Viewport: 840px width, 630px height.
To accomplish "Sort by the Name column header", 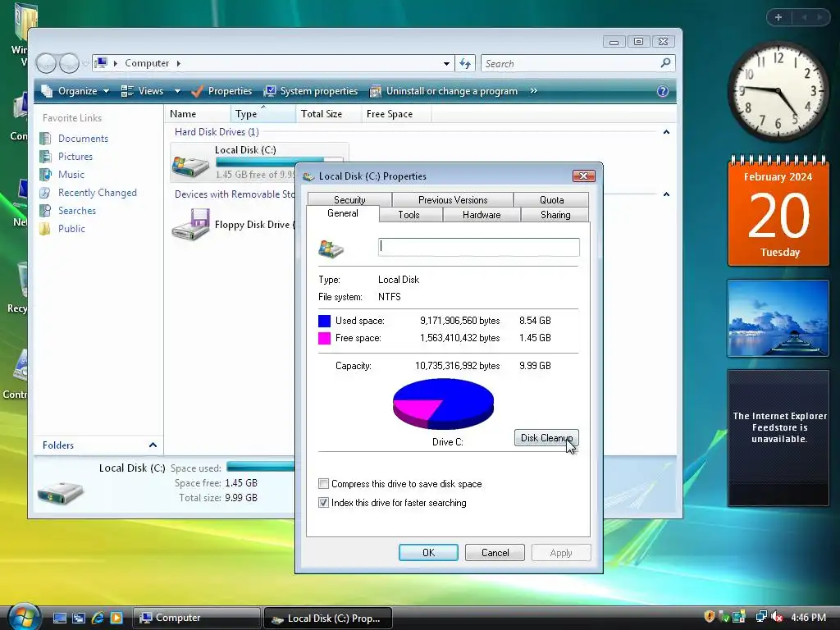I will (198, 113).
